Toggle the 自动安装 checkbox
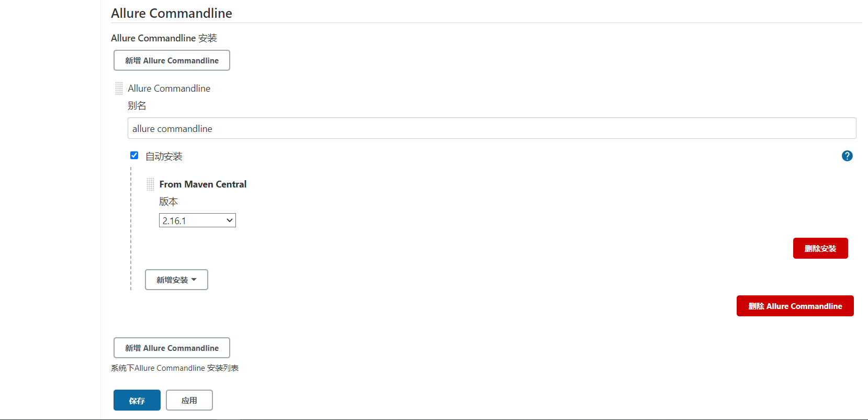Image resolution: width=868 pixels, height=420 pixels. pos(134,156)
